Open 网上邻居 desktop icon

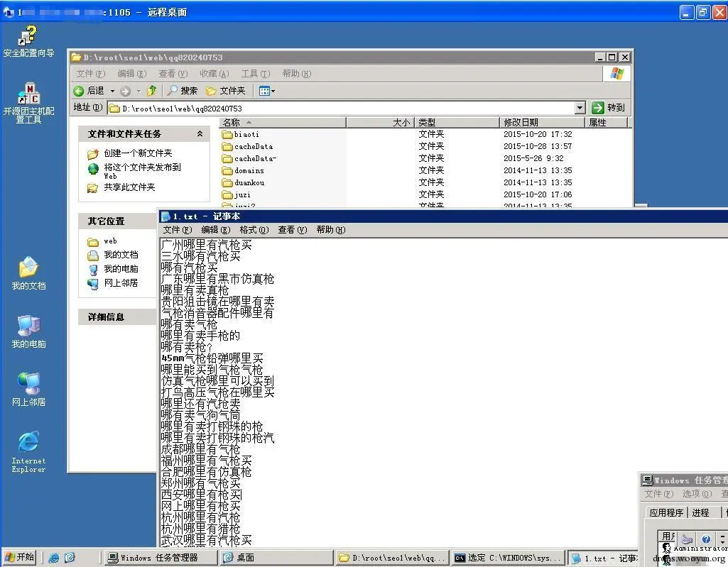[x=28, y=390]
